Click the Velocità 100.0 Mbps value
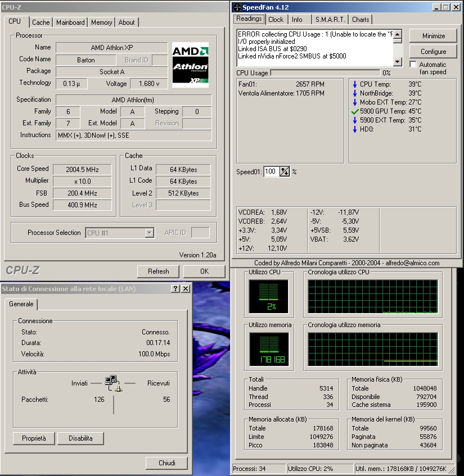The width and height of the screenshot is (464, 476). tap(154, 354)
